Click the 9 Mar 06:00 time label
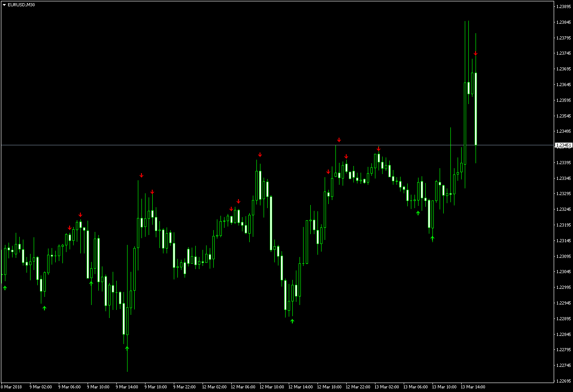The width and height of the screenshot is (573, 392). point(70,387)
